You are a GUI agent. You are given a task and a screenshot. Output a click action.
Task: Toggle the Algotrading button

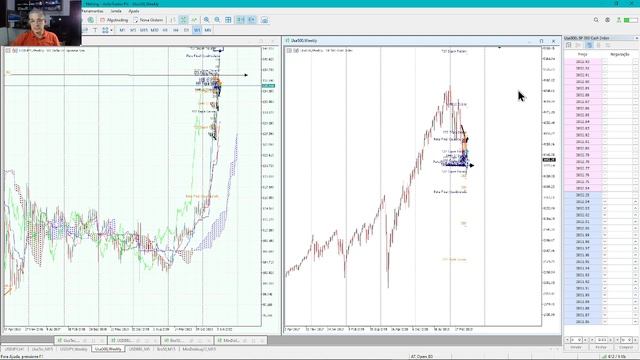pyautogui.click(x=114, y=20)
